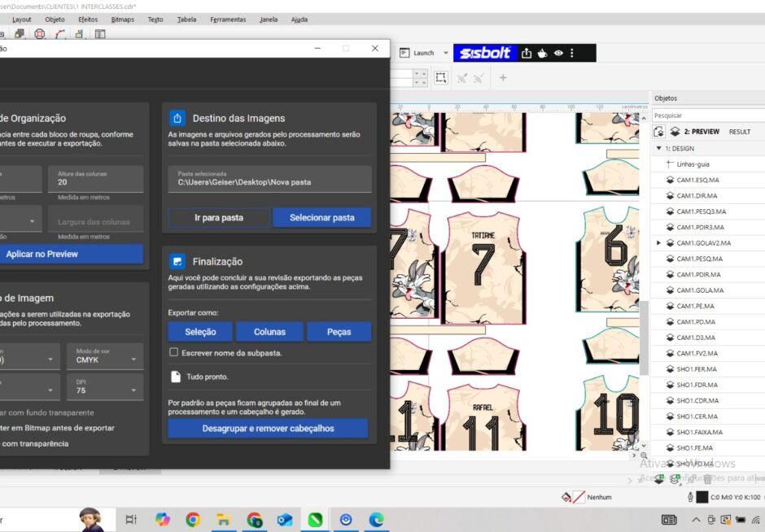Open the Launch dropdown arrow
765x532 pixels.
(x=445, y=53)
